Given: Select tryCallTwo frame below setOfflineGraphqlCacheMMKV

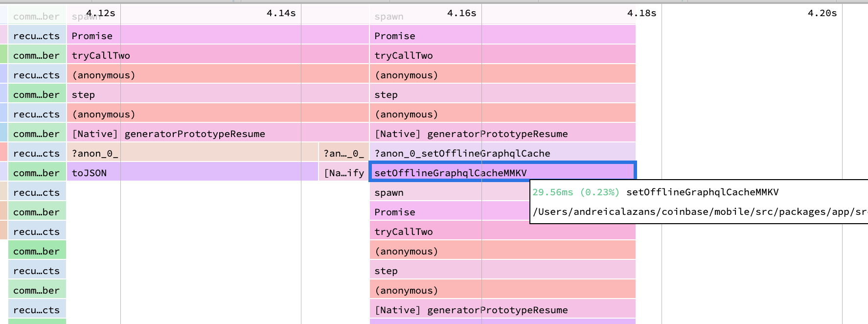Looking at the screenshot, I should click(x=503, y=231).
